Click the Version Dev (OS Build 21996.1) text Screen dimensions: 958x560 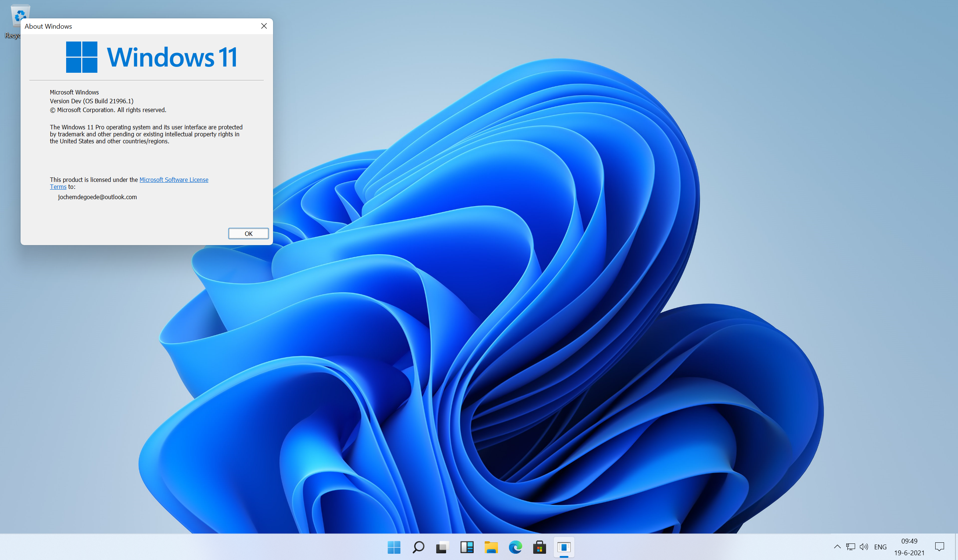click(x=92, y=101)
